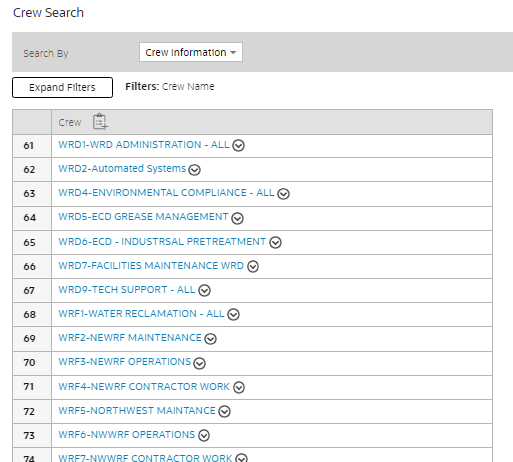Click chevron icon after WRD4-ENVIRONMENTAL COMPLIANCE
The width and height of the screenshot is (513, 462).
tap(283, 194)
